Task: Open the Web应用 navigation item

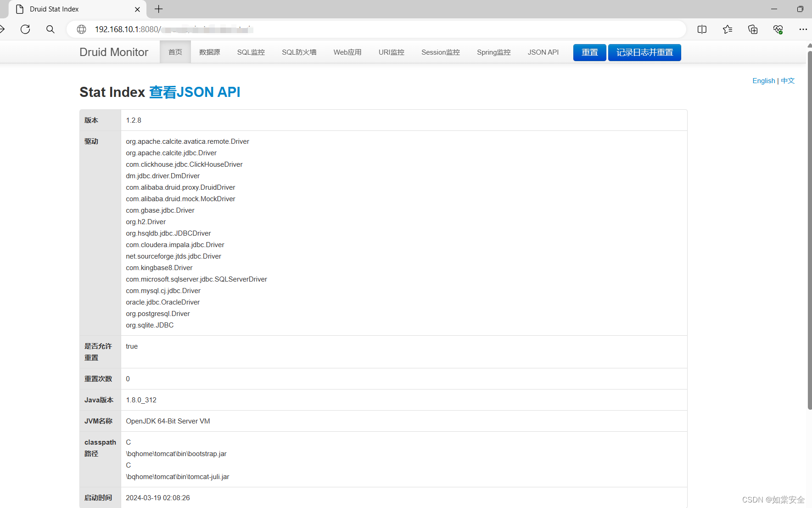Action: coord(347,52)
